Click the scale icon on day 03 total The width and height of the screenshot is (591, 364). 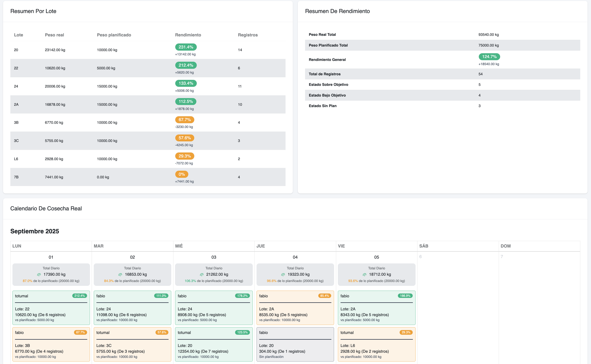[x=202, y=275]
